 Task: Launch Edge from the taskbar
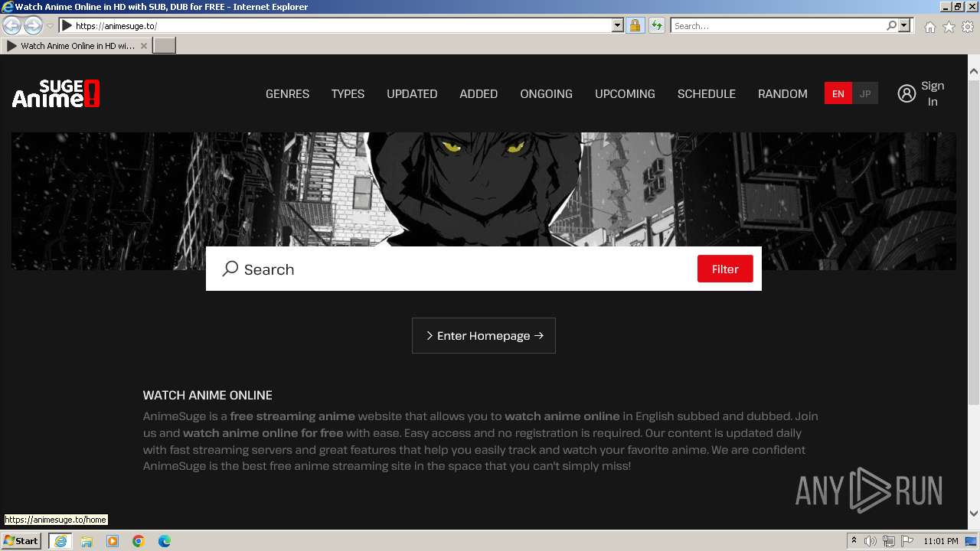coord(165,541)
